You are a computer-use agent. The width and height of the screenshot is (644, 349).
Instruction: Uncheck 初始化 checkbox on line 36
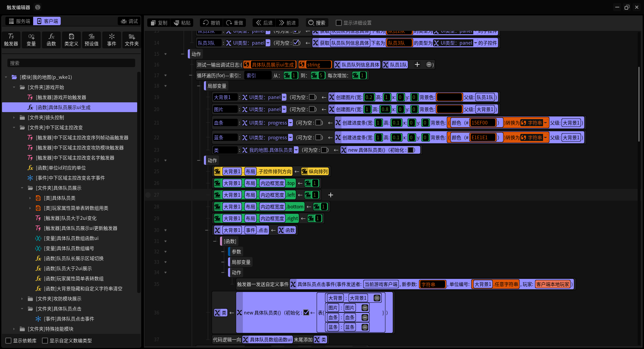tap(306, 312)
